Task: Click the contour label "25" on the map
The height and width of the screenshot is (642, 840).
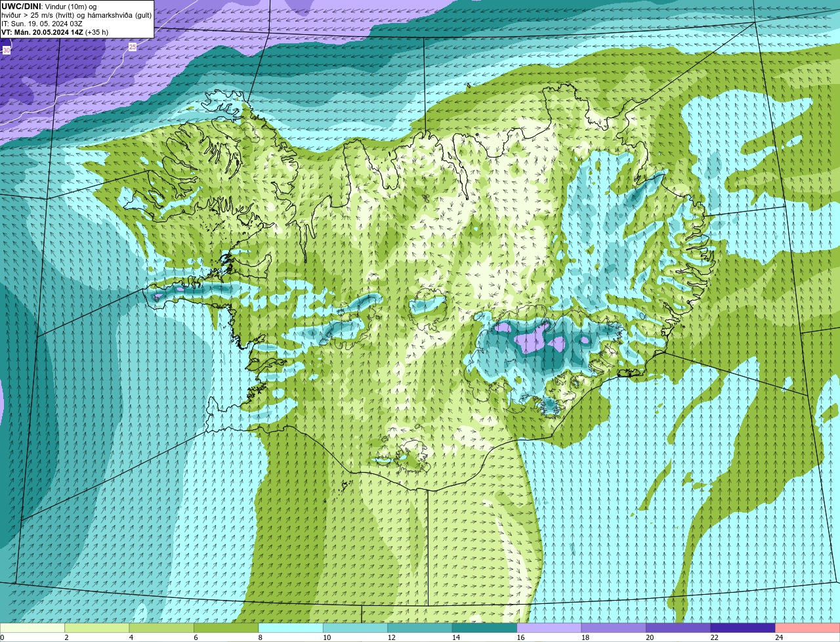Action: (133, 47)
